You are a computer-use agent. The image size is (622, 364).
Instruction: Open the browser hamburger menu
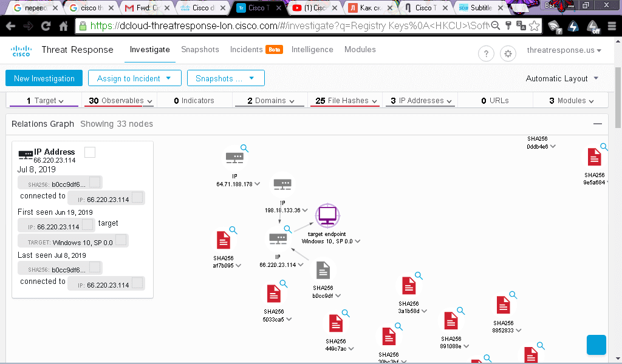[612, 26]
